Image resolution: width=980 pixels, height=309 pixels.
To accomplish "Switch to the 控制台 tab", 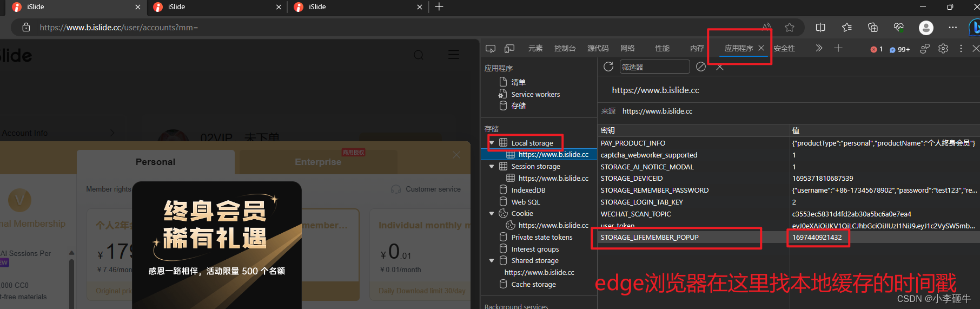I will point(565,49).
